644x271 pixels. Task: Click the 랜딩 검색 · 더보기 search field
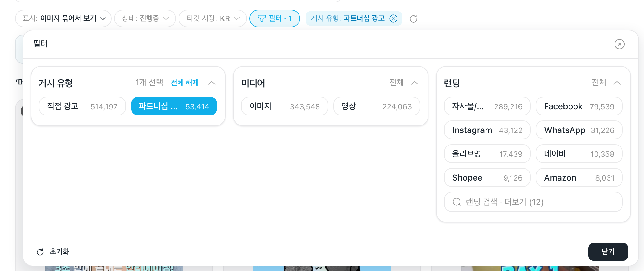[533, 202]
